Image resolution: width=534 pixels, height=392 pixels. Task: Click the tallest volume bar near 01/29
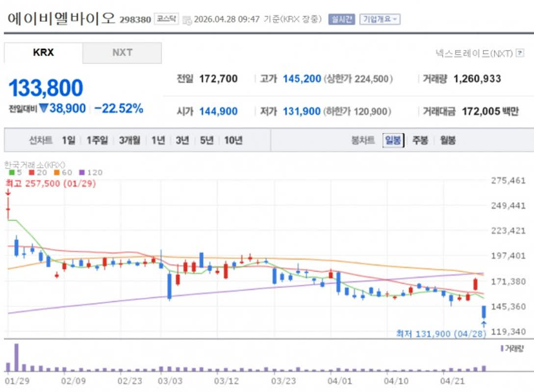coord(16,358)
